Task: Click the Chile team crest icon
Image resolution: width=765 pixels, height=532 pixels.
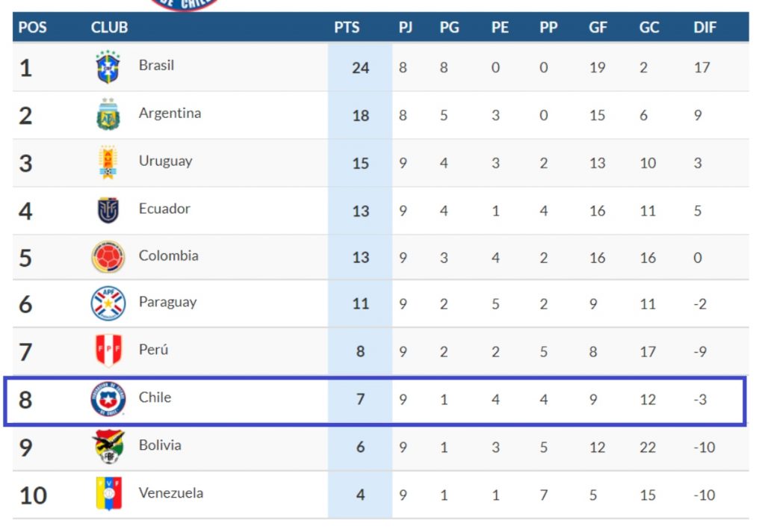Action: coord(108,399)
